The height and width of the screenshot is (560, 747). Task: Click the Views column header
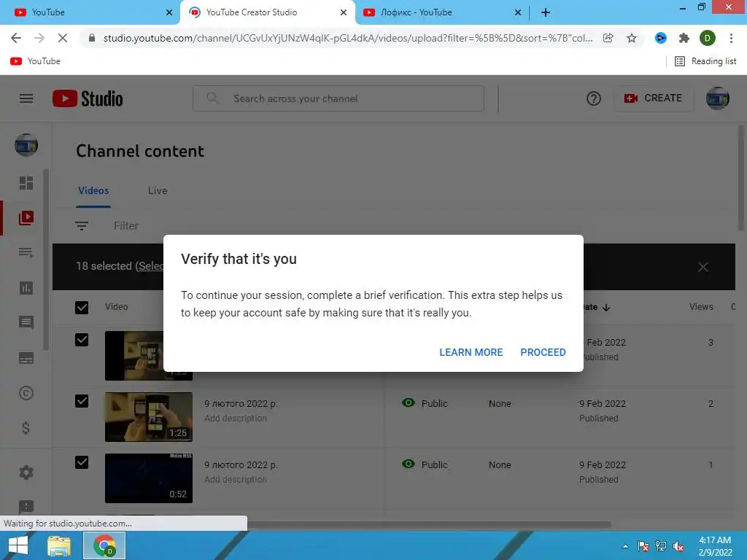[x=701, y=307]
